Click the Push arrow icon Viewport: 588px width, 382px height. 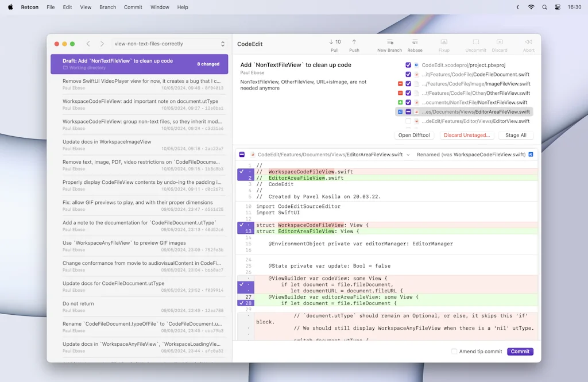point(354,43)
